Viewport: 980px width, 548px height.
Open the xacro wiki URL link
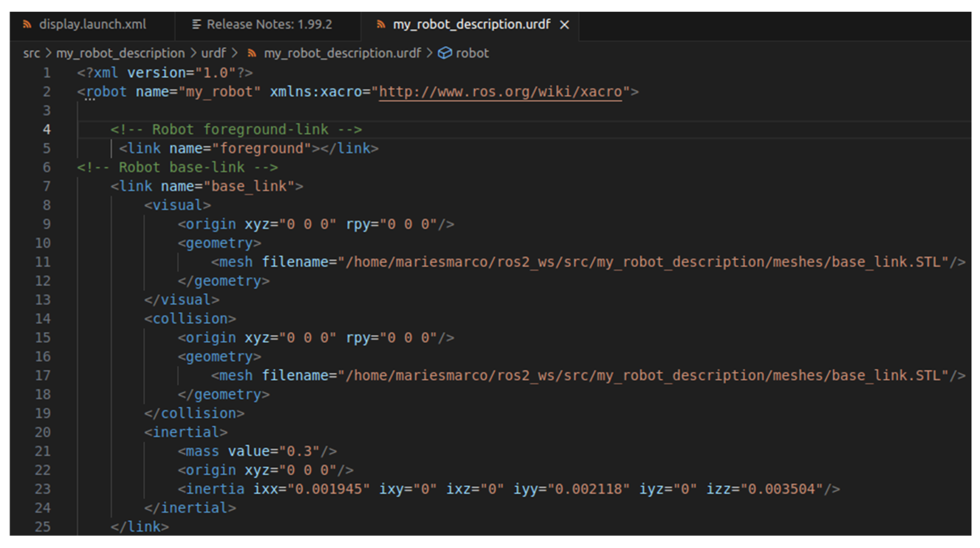click(500, 92)
